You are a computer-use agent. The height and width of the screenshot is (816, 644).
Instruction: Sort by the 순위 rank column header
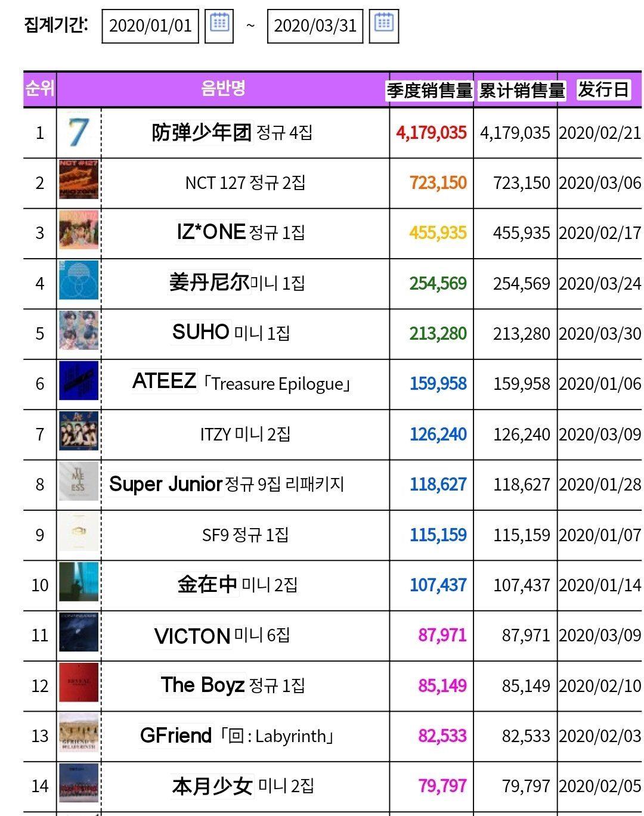coord(40,89)
